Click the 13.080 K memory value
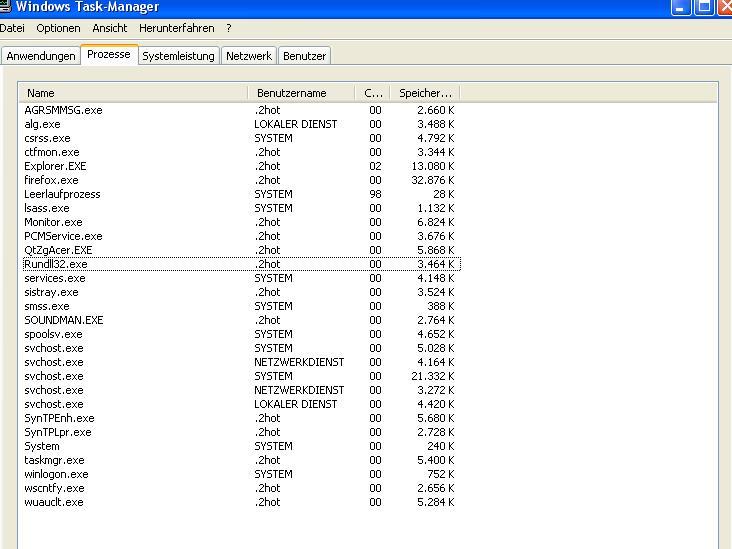Viewport: 732px width, 549px height. (x=433, y=166)
